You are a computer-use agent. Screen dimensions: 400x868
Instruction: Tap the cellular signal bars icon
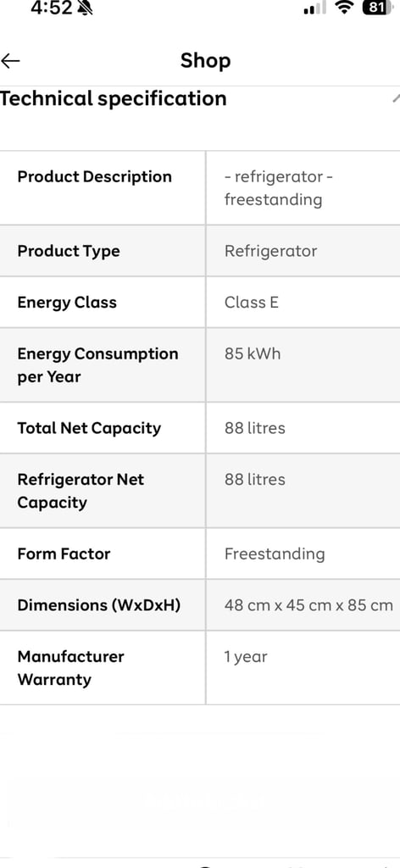click(315, 8)
